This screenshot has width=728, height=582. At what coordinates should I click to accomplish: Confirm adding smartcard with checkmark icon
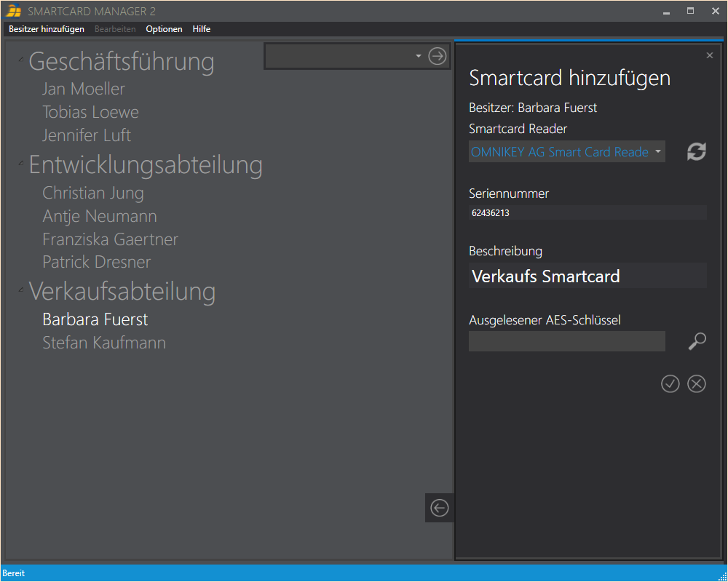(x=670, y=383)
